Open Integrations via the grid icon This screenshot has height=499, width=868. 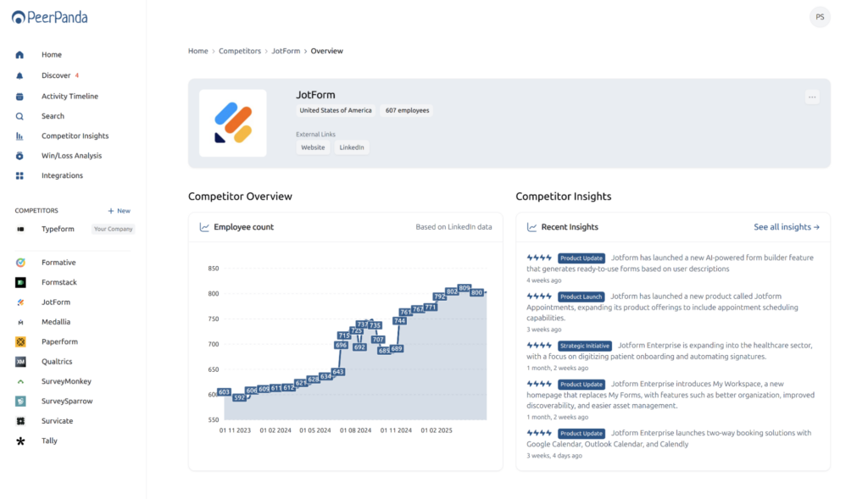[19, 175]
